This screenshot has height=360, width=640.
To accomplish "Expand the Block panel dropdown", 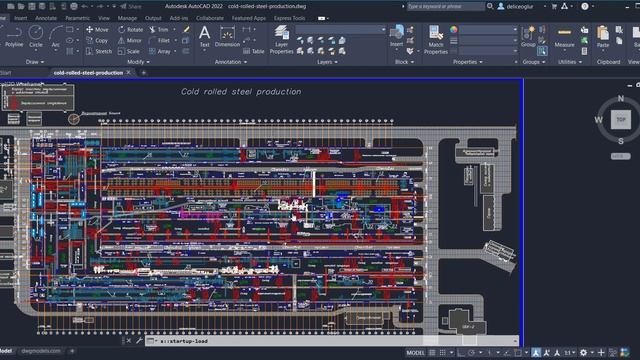I will (404, 62).
